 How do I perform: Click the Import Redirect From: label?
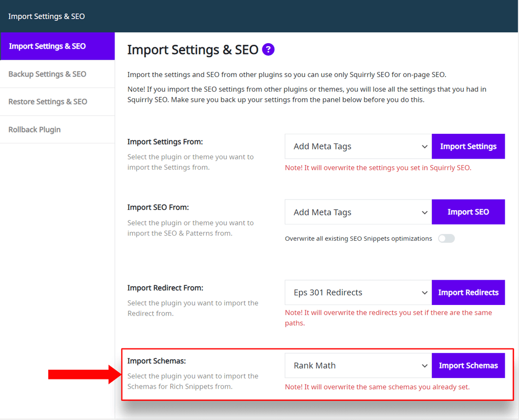click(166, 288)
